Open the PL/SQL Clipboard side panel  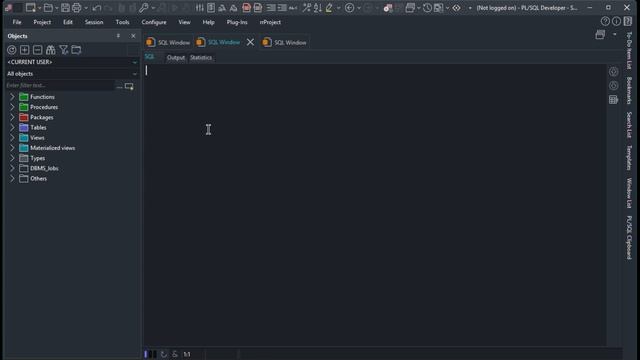click(629, 237)
